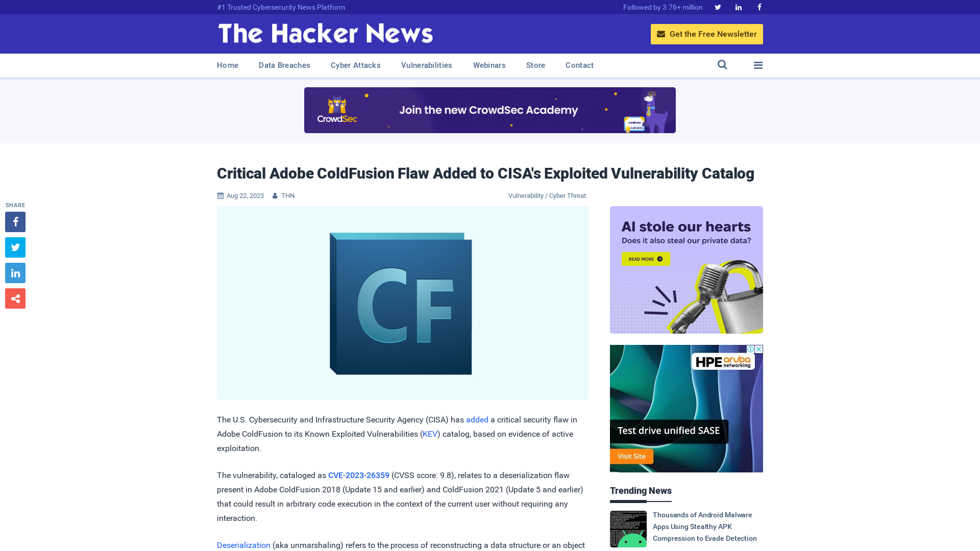This screenshot has width=980, height=551.
Task: Click the Deserialization hyperlink
Action: (x=243, y=545)
